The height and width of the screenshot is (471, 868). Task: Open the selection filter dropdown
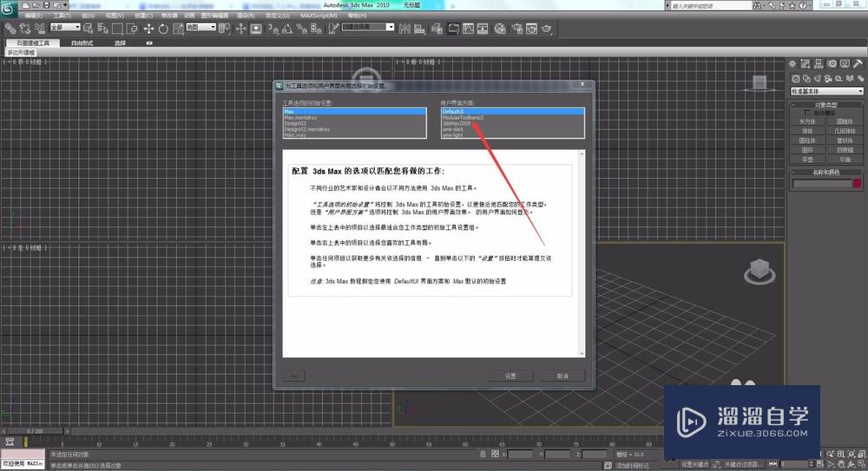[65, 27]
